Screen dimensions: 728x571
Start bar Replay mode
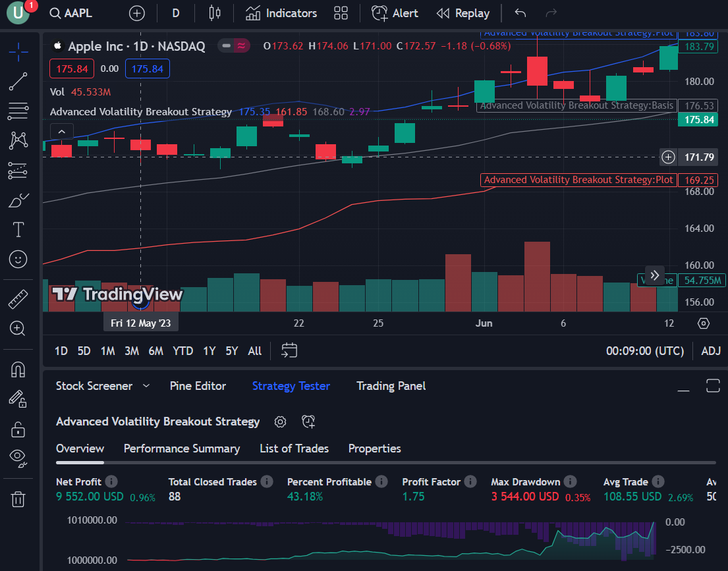pos(463,13)
